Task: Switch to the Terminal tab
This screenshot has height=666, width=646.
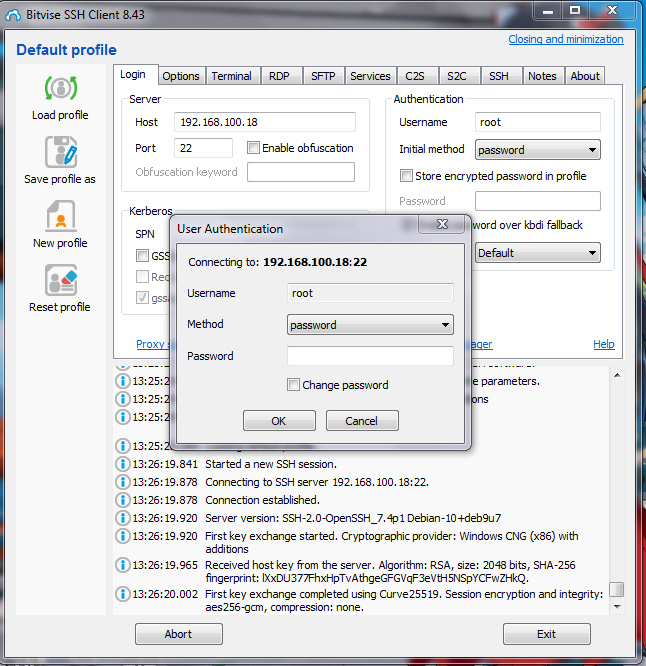Action: (x=232, y=76)
